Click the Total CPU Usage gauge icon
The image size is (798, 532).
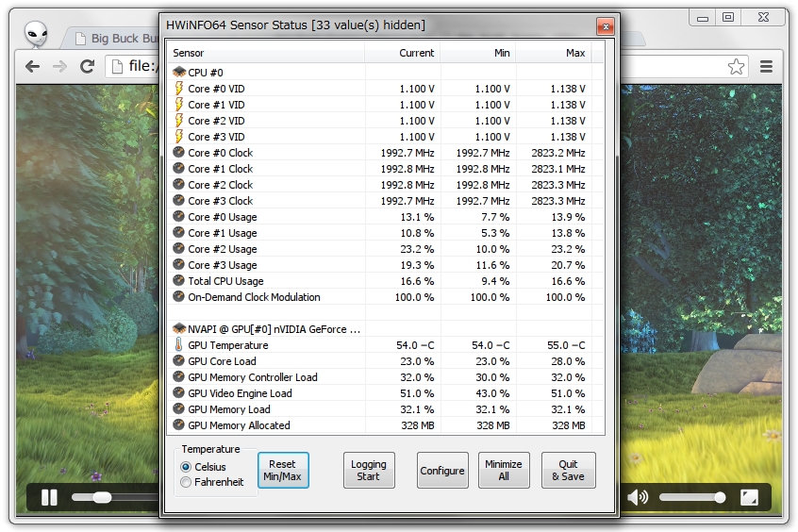tap(178, 280)
